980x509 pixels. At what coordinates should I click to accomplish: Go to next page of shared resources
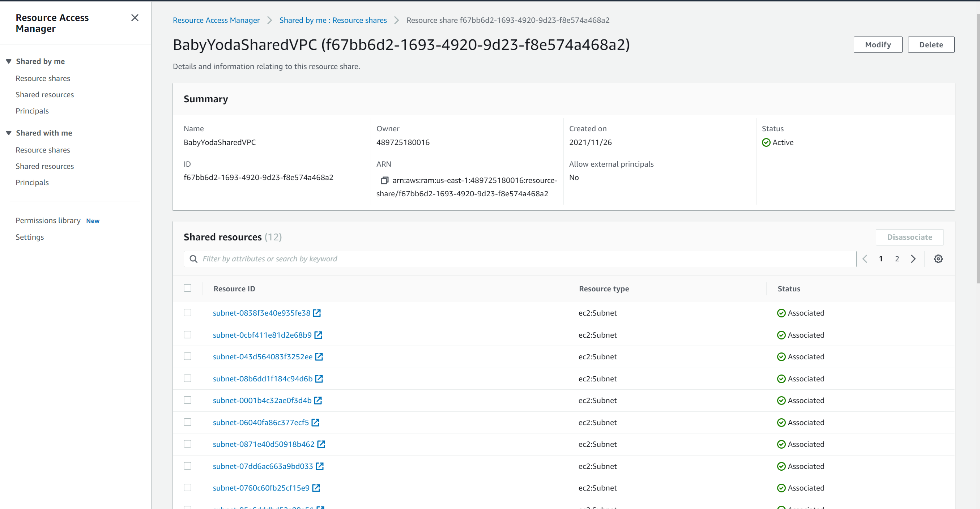(913, 259)
